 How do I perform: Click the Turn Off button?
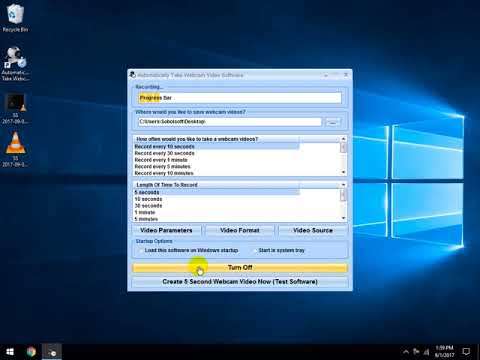240,268
